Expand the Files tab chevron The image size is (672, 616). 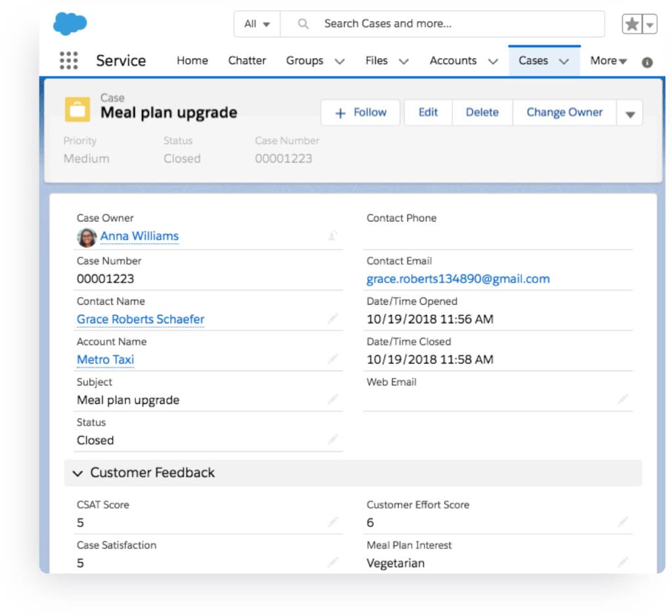coord(404,62)
